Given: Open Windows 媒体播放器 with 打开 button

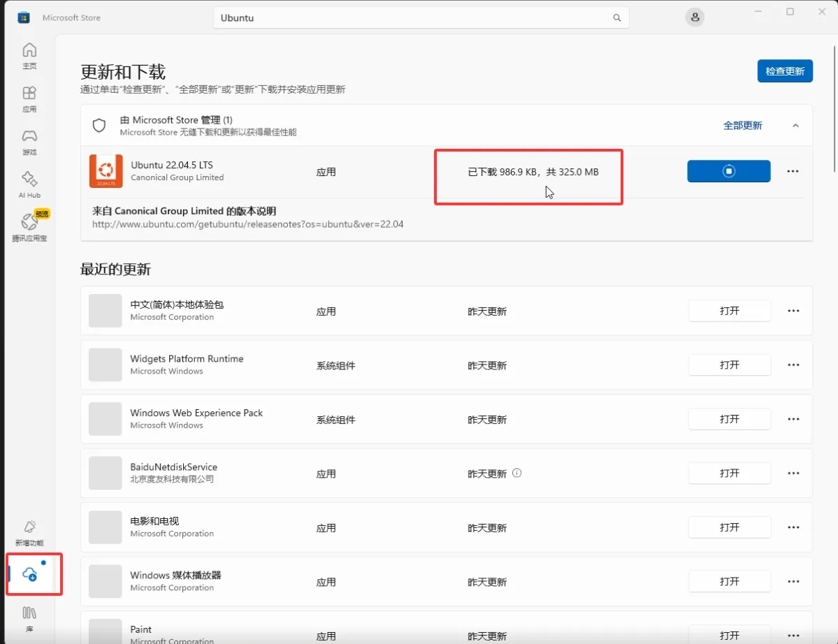Looking at the screenshot, I should (x=730, y=582).
